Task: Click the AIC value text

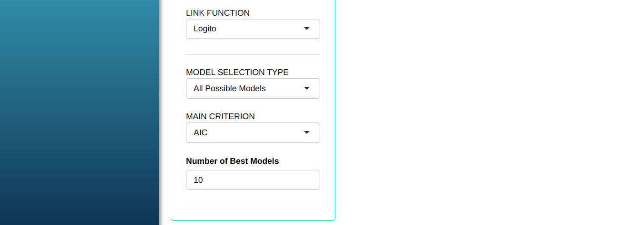Action: [201, 132]
